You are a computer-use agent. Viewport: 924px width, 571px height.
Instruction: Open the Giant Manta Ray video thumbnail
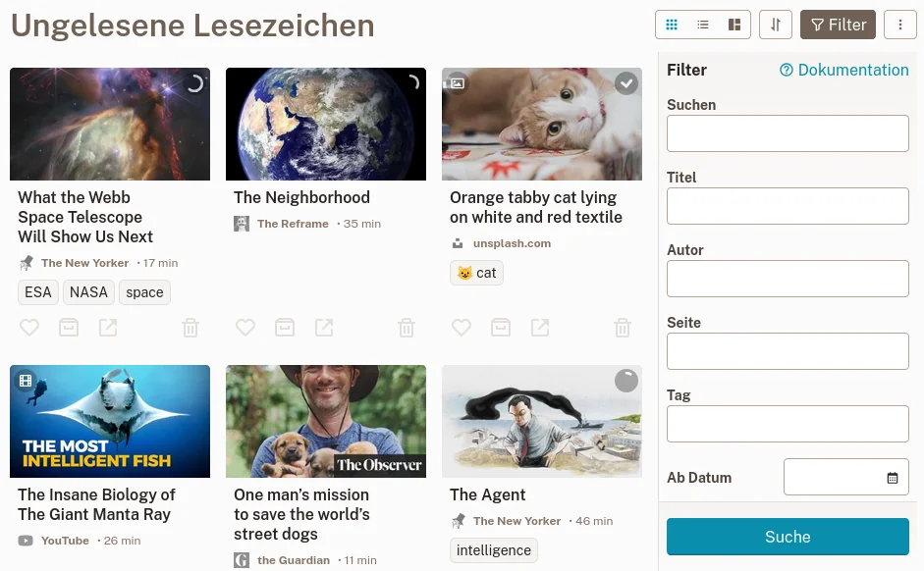pos(110,421)
